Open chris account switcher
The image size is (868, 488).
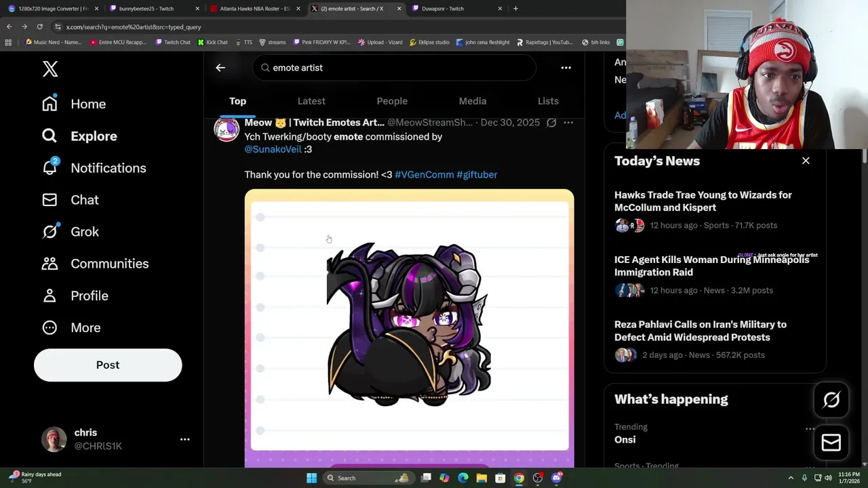[x=107, y=439]
